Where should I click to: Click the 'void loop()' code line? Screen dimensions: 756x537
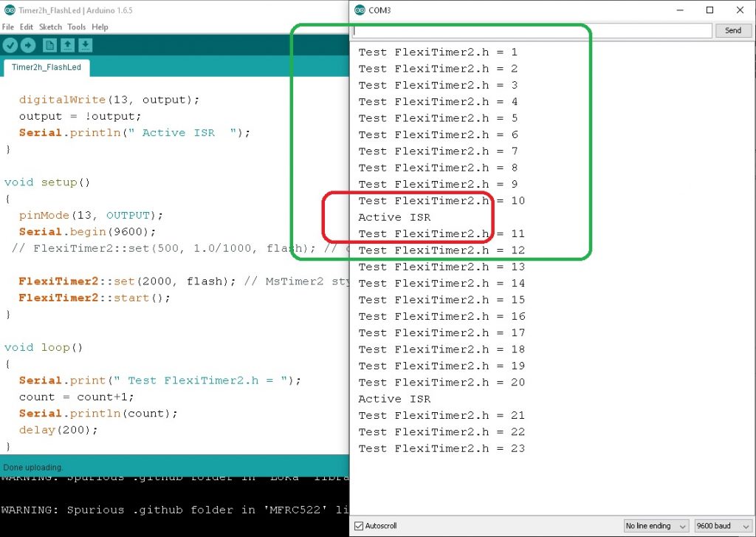click(x=44, y=347)
